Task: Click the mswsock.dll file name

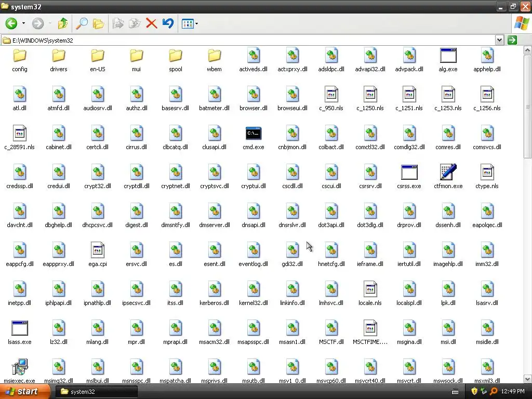Action: [448, 381]
